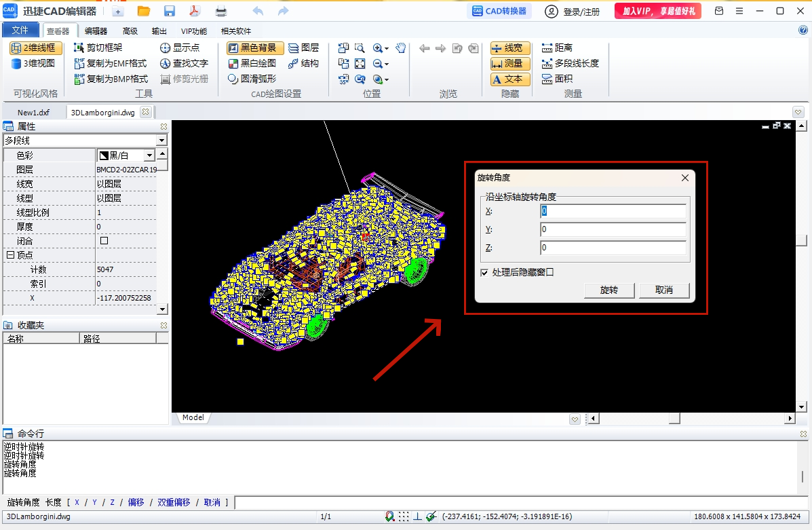Select the 距离 distance measurement tool
Viewport: 812px width, 530px height.
pyautogui.click(x=557, y=48)
